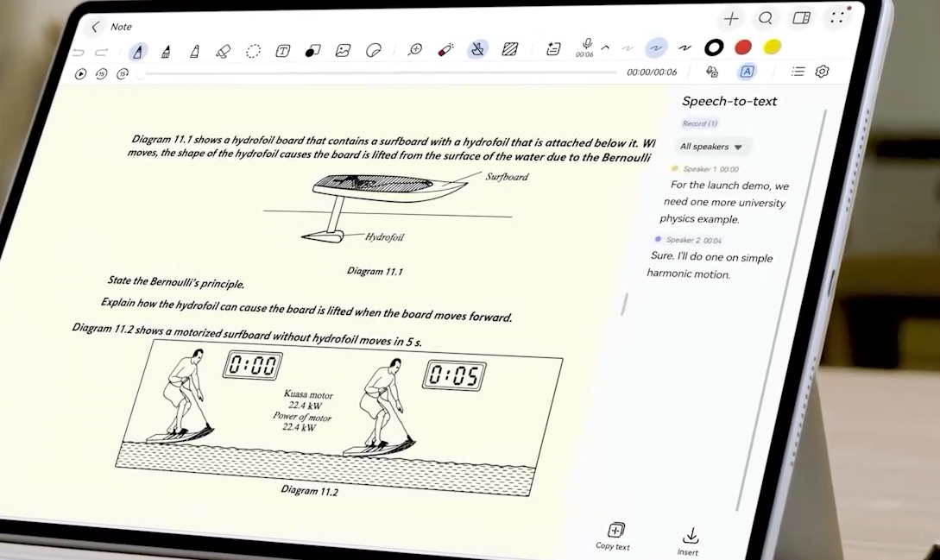Click transcript text 'simple harmonic motion'

(x=710, y=266)
